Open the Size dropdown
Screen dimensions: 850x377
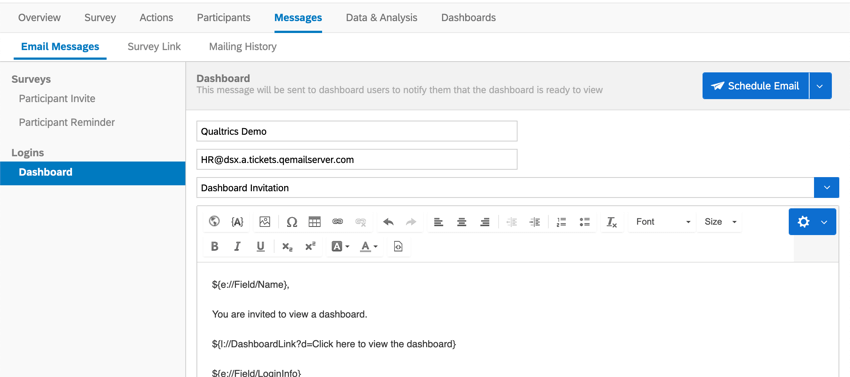pos(720,221)
